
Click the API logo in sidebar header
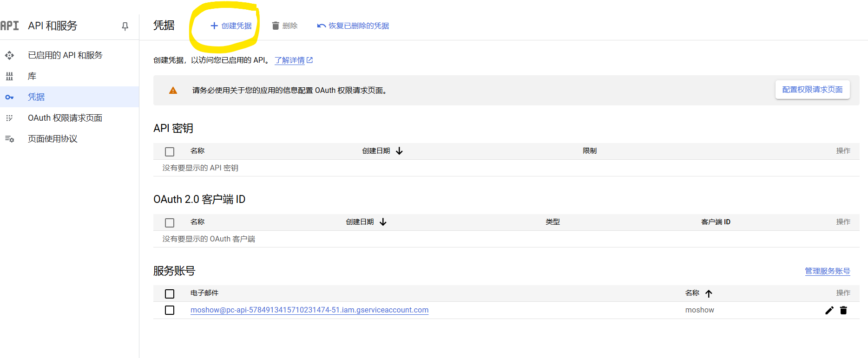pos(10,26)
